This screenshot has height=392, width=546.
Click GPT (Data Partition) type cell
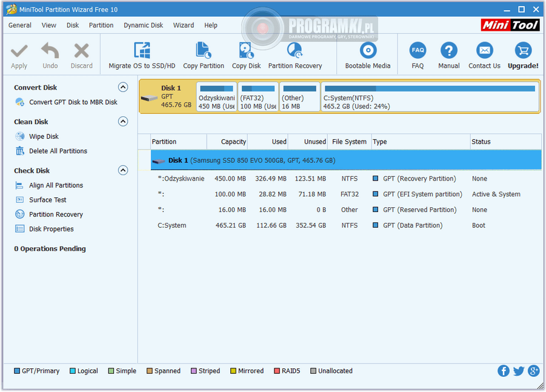[413, 225]
